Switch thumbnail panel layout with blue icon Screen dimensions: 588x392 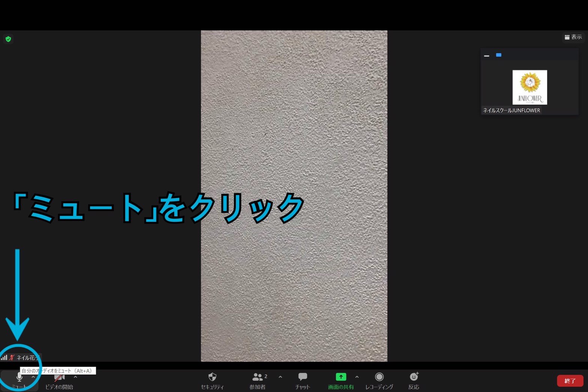[499, 55]
